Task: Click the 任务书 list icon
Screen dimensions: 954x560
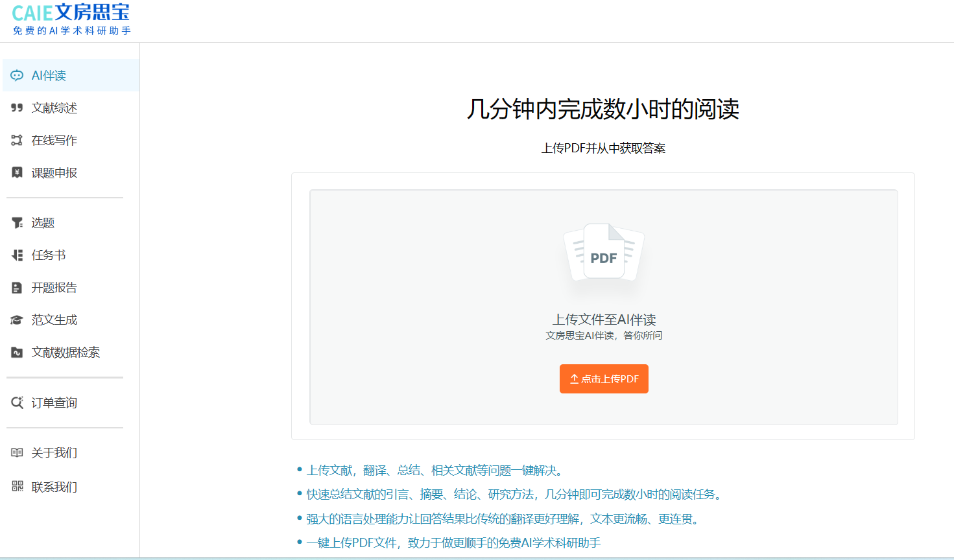Action: 18,255
